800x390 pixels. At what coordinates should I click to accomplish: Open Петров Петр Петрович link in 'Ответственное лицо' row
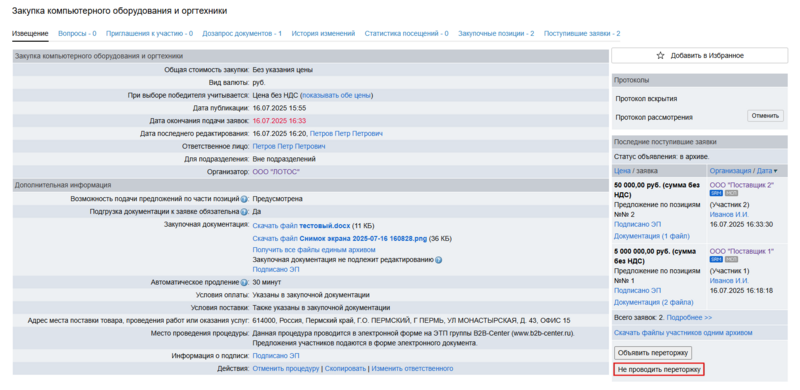289,147
